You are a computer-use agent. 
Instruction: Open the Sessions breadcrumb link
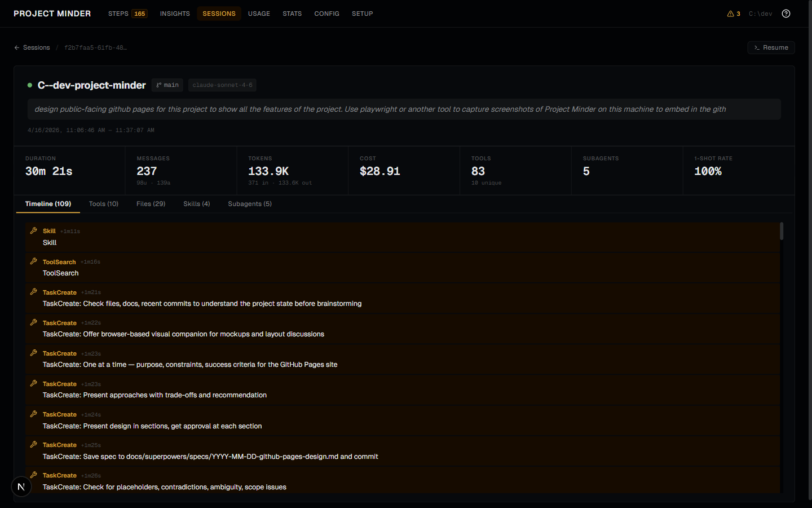[x=37, y=47]
